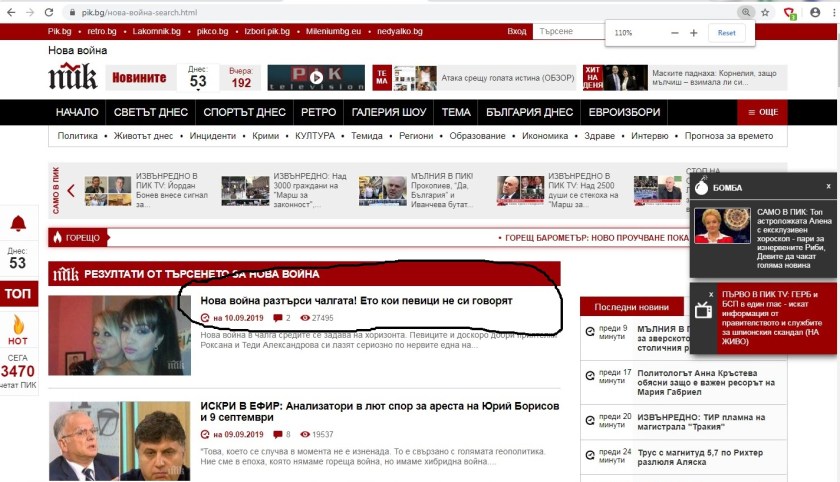Close the ПЪРВО В ПИК TV popup
This screenshot has width=840, height=482.
coord(711,296)
